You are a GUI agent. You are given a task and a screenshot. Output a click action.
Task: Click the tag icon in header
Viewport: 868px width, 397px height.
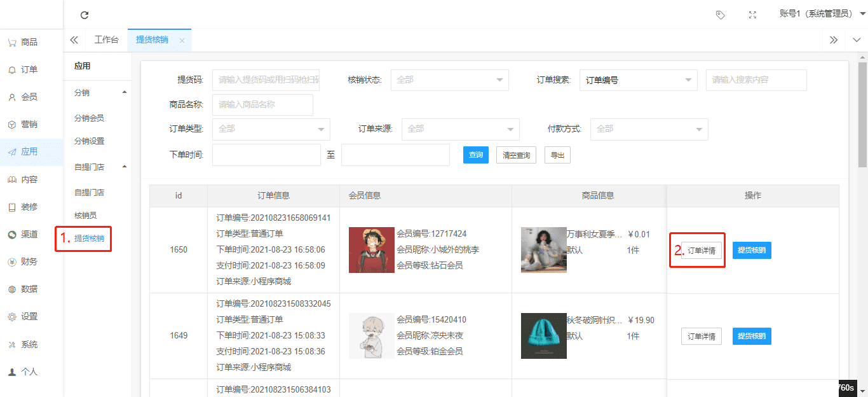pyautogui.click(x=720, y=15)
